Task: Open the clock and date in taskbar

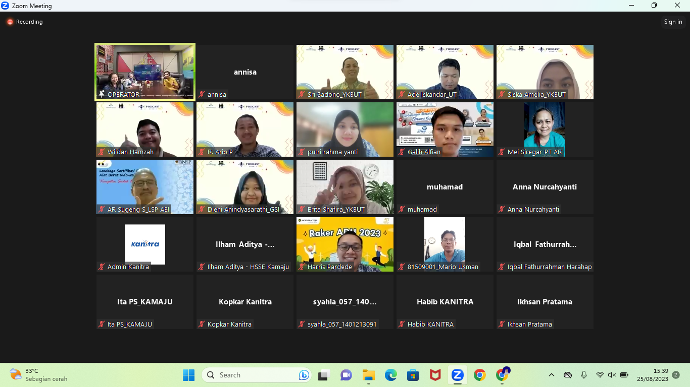Action: 652,375
